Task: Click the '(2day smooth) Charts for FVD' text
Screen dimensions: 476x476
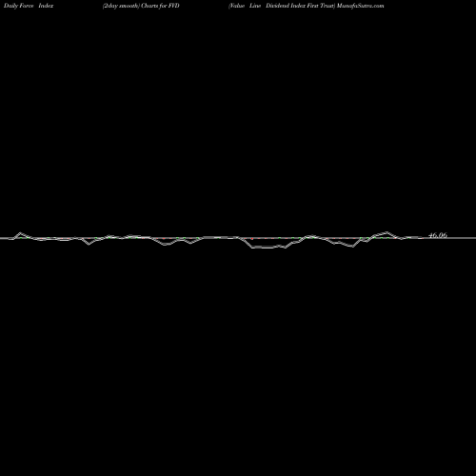Action: pyautogui.click(x=141, y=6)
